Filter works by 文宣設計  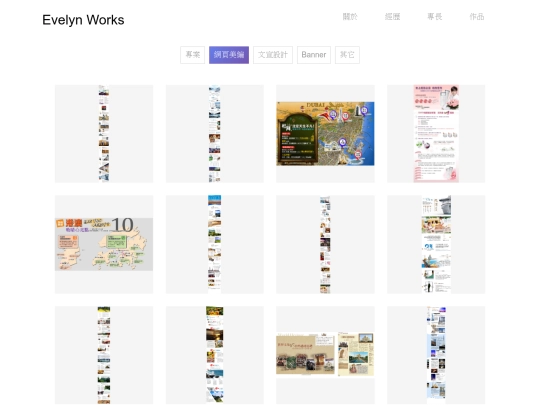coord(273,55)
